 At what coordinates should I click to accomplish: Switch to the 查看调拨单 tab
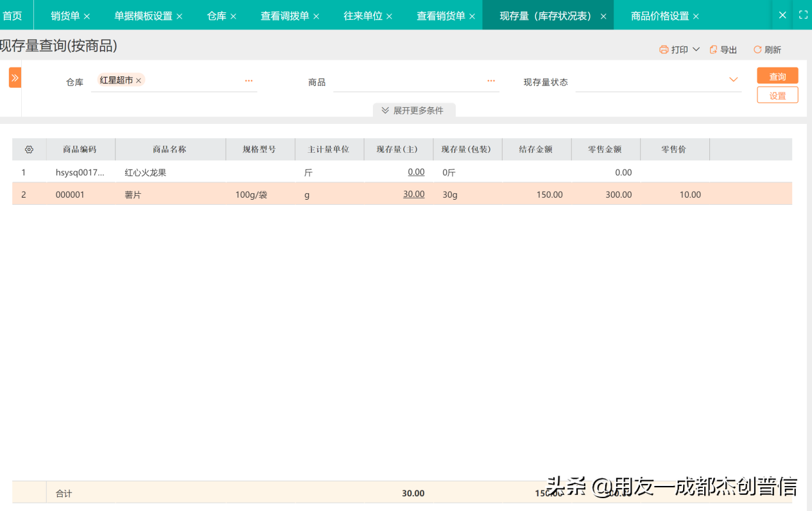click(285, 15)
